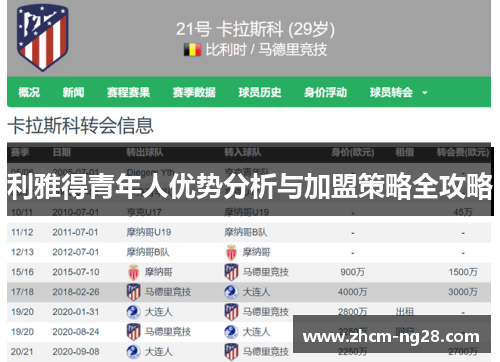Click 马德里竞技 in the 2020-08-24 row
The width and height of the screenshot is (500, 362).
coord(168,332)
